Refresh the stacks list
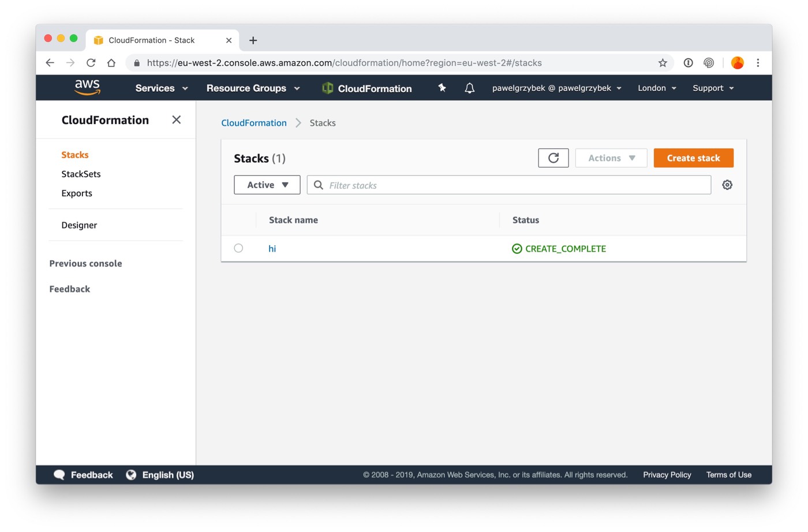 coord(553,158)
